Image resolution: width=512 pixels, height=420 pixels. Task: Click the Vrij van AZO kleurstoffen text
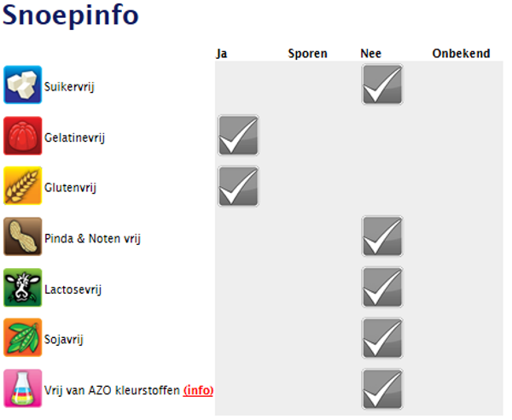coord(112,390)
